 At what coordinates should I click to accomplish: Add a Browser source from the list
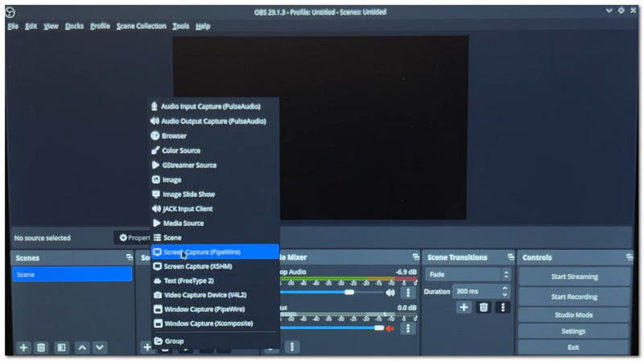click(x=214, y=136)
